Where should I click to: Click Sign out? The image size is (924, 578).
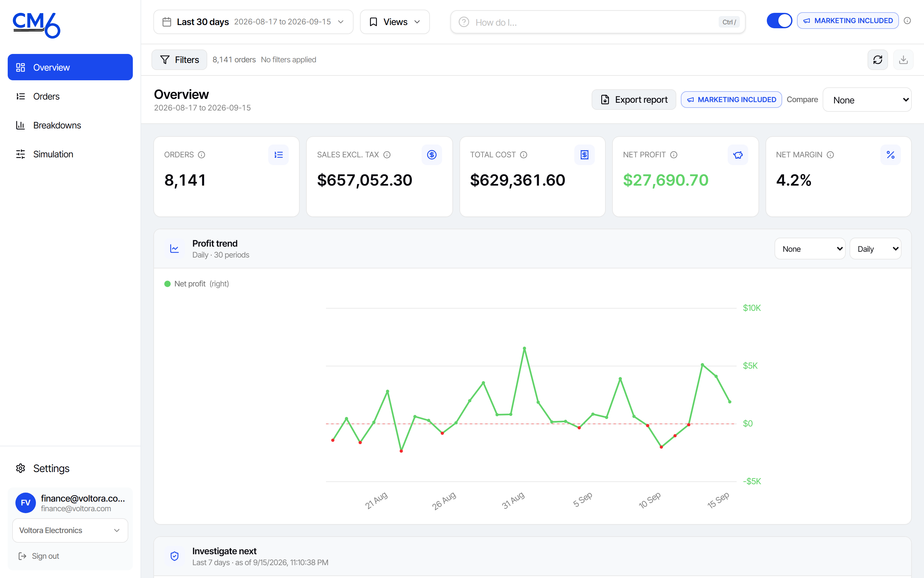pos(39,556)
